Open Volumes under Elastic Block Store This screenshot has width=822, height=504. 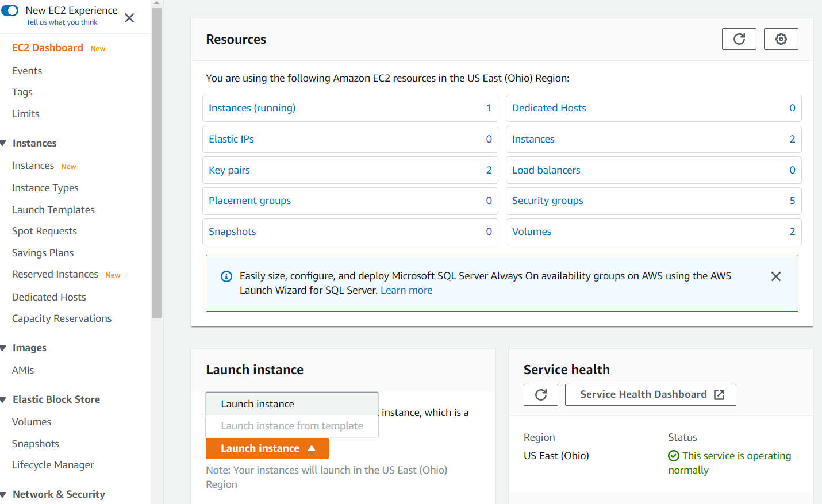(32, 422)
